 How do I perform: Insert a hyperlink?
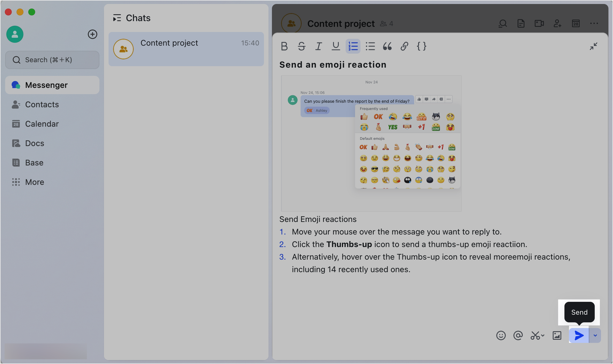[404, 46]
